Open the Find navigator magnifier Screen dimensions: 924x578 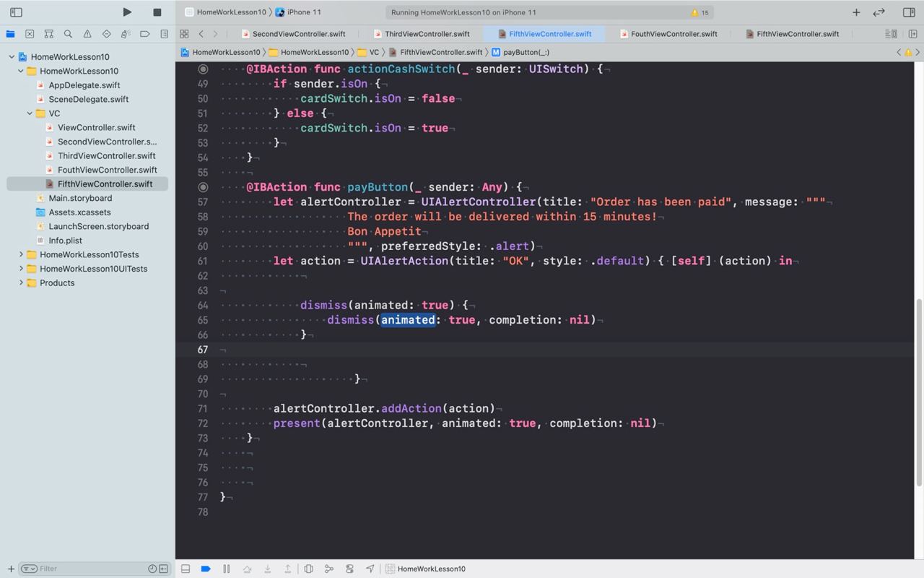(68, 34)
